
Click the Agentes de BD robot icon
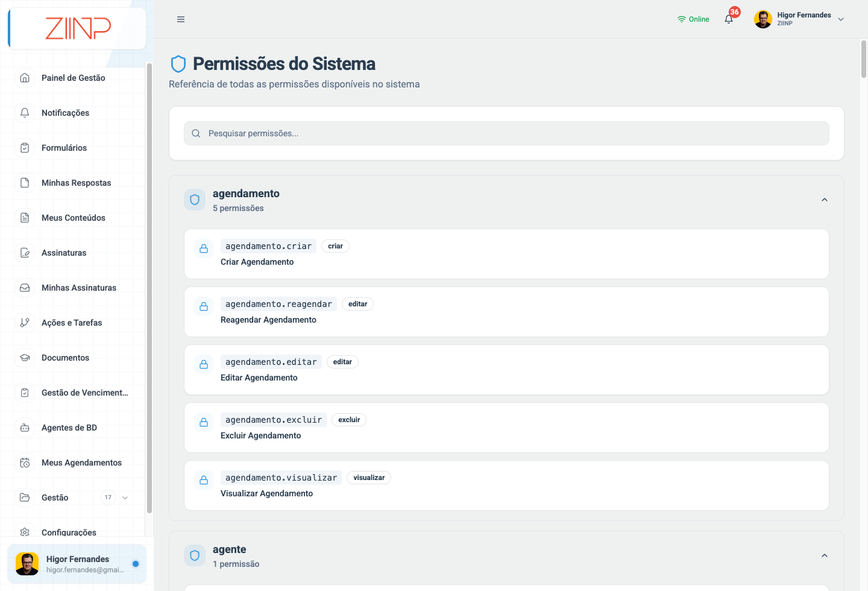25,428
